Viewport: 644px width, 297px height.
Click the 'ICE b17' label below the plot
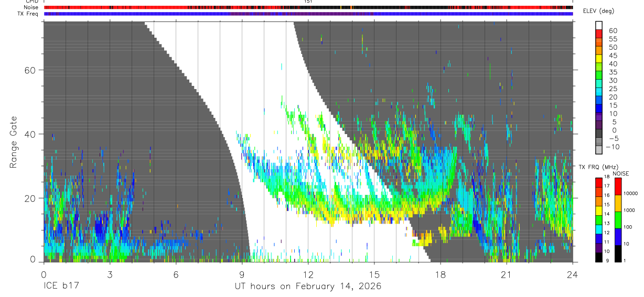tap(60, 287)
